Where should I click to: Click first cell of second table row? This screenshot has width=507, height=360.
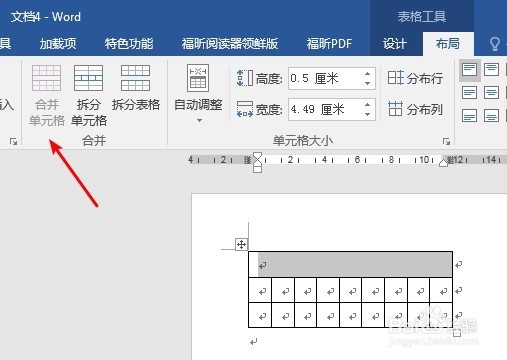pos(260,290)
